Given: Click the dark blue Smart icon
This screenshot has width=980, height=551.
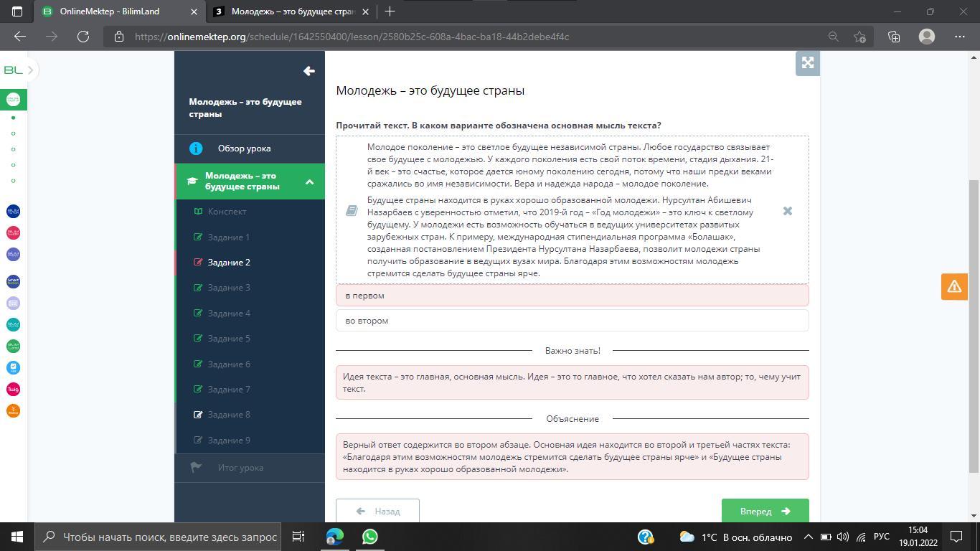Looking at the screenshot, I should coord(13,281).
